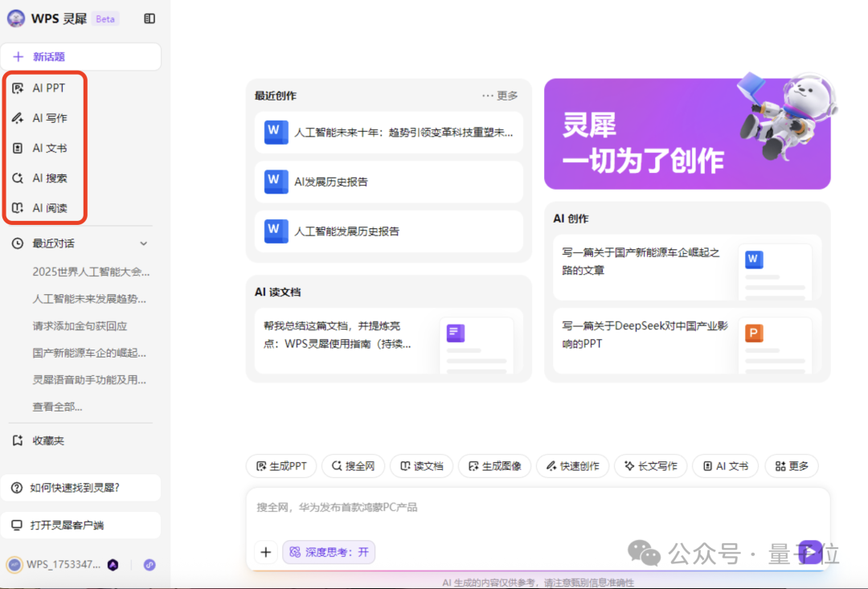Open 更多 next to 最近创作
The width and height of the screenshot is (868, 589).
point(506,95)
